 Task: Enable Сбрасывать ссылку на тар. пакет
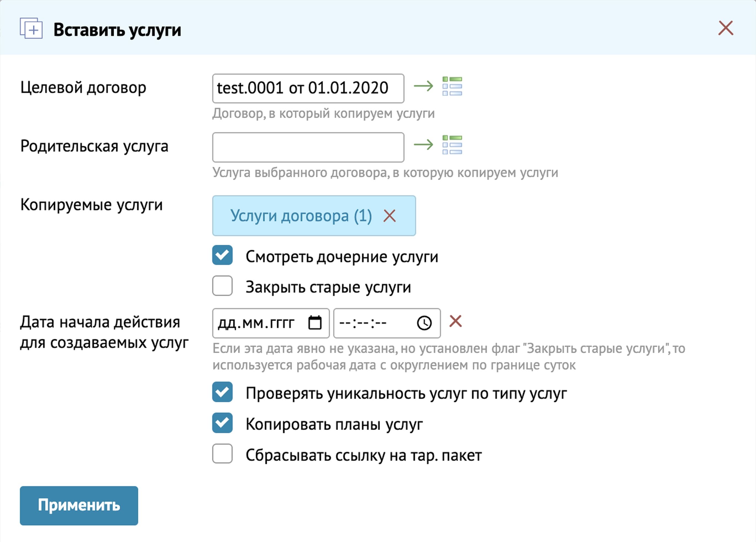(222, 454)
